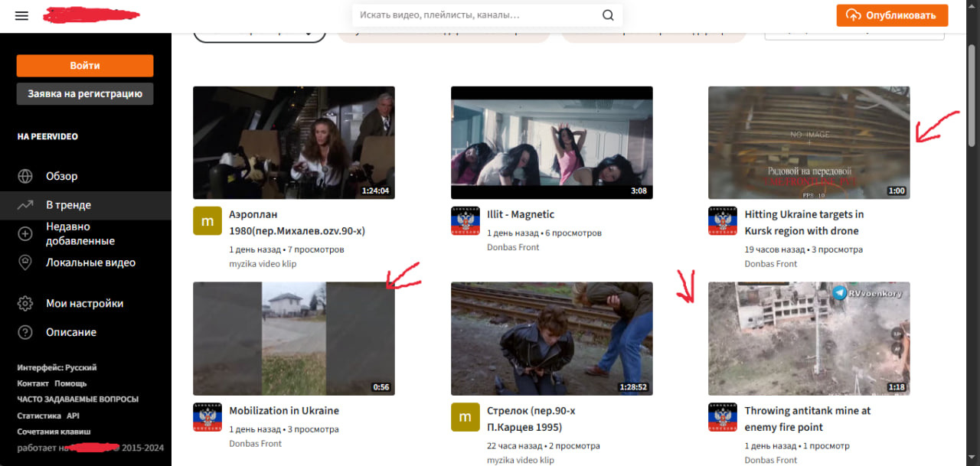Click the В тренде trending arrow icon
Viewport: 980px width, 466px height.
[x=25, y=205]
